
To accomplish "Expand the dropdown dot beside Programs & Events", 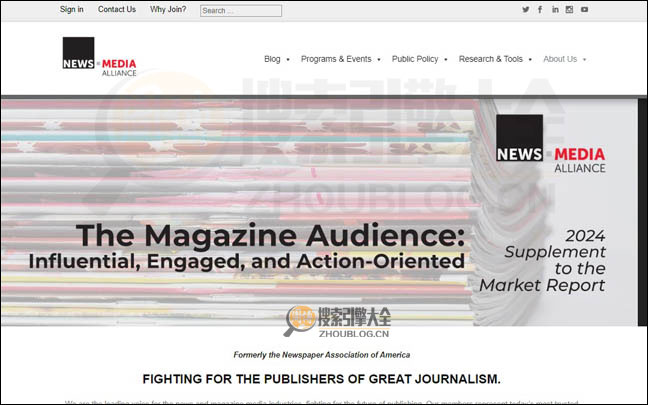I will pos(379,60).
